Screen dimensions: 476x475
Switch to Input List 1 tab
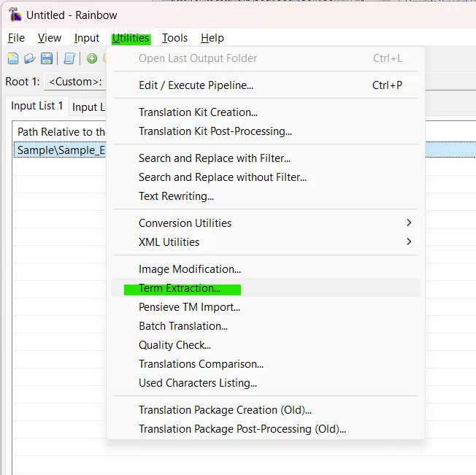37,106
